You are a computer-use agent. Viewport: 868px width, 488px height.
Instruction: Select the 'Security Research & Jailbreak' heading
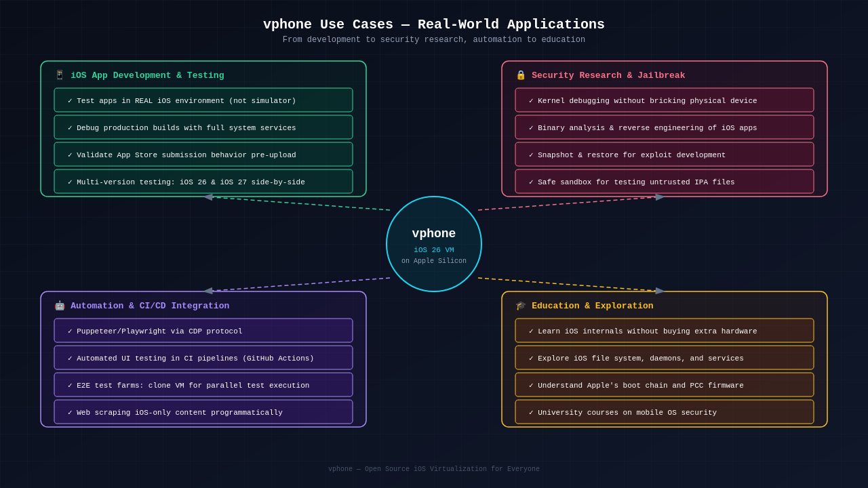(608, 75)
